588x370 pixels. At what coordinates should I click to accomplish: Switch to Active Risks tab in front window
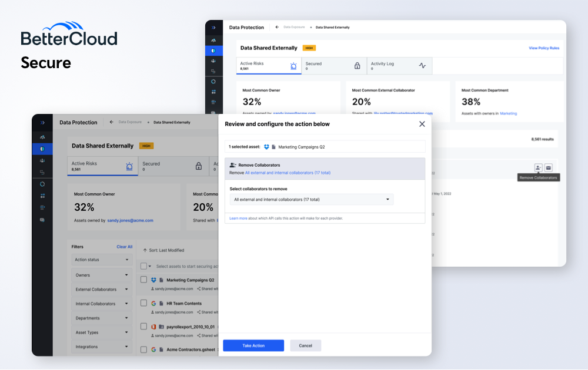(x=103, y=166)
